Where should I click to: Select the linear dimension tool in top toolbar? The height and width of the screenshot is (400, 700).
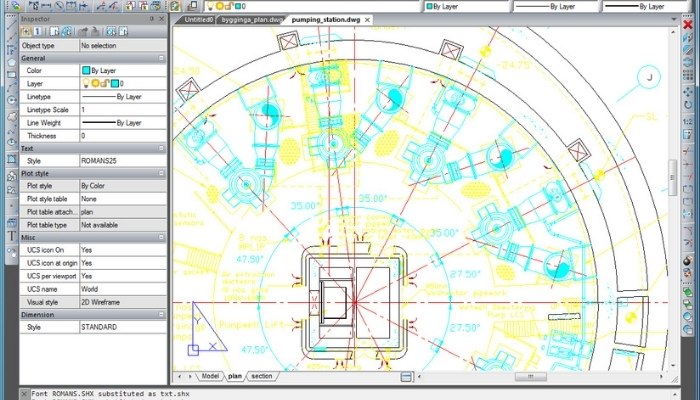(x=46, y=6)
